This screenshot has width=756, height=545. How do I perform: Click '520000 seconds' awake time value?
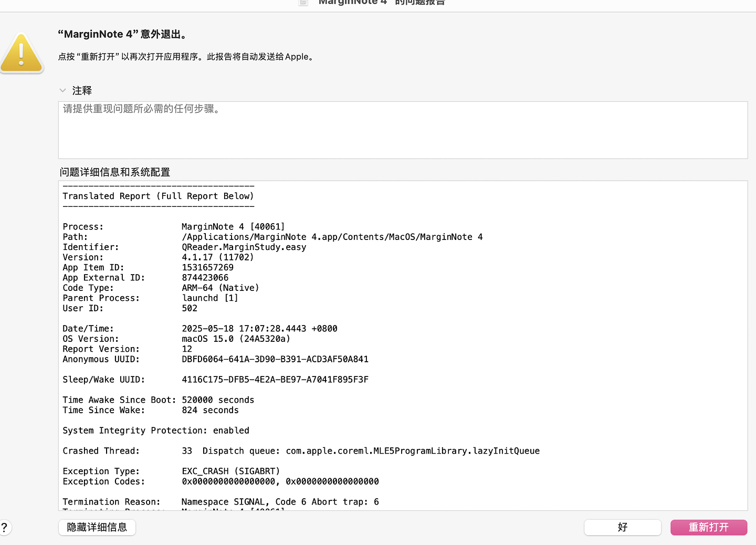(218, 400)
